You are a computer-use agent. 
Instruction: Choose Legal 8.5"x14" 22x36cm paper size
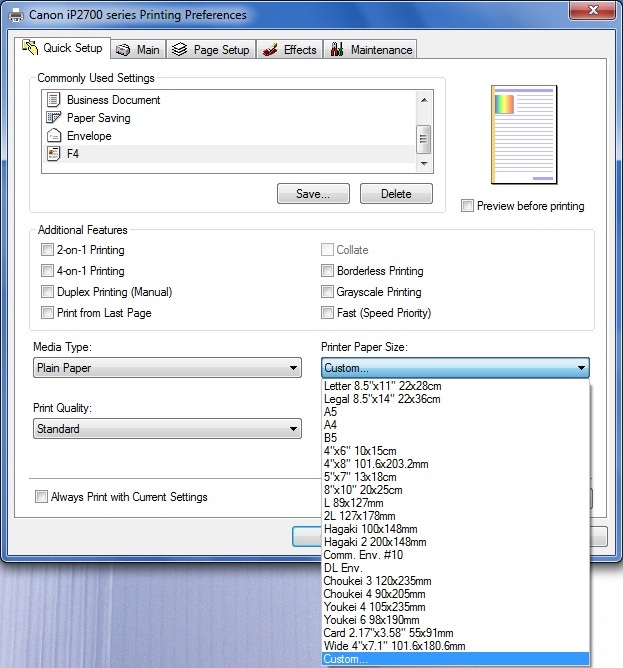[x=455, y=399]
